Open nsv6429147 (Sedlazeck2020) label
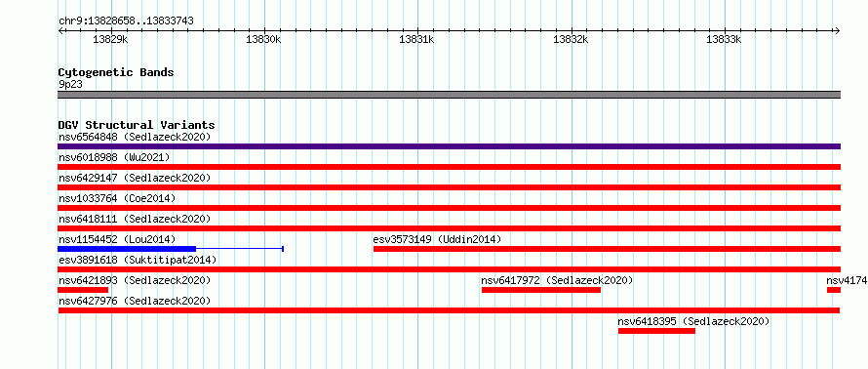This screenshot has height=369, width=868. 135,178
